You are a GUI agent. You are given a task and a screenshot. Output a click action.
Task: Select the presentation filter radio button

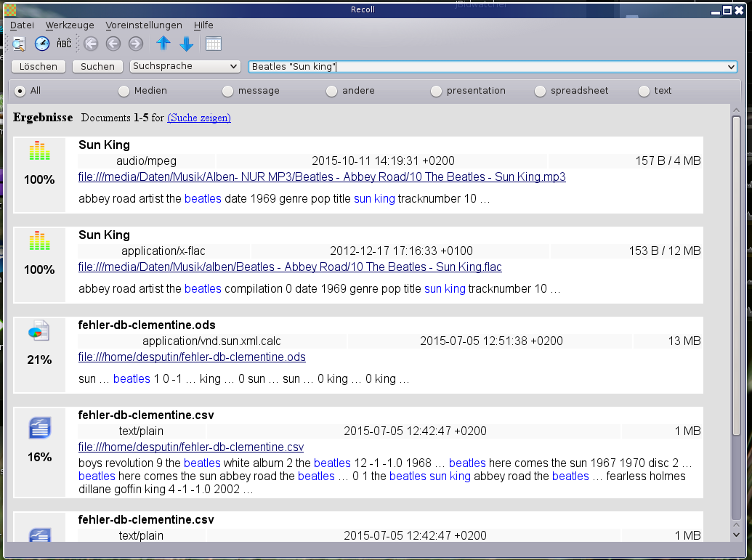pos(436,91)
